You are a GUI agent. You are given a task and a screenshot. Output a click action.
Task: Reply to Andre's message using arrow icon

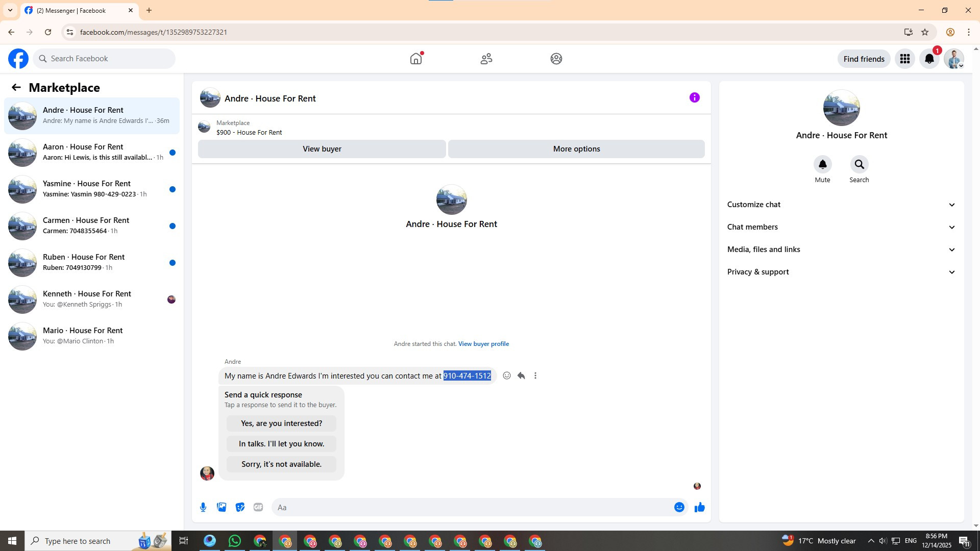(x=521, y=376)
